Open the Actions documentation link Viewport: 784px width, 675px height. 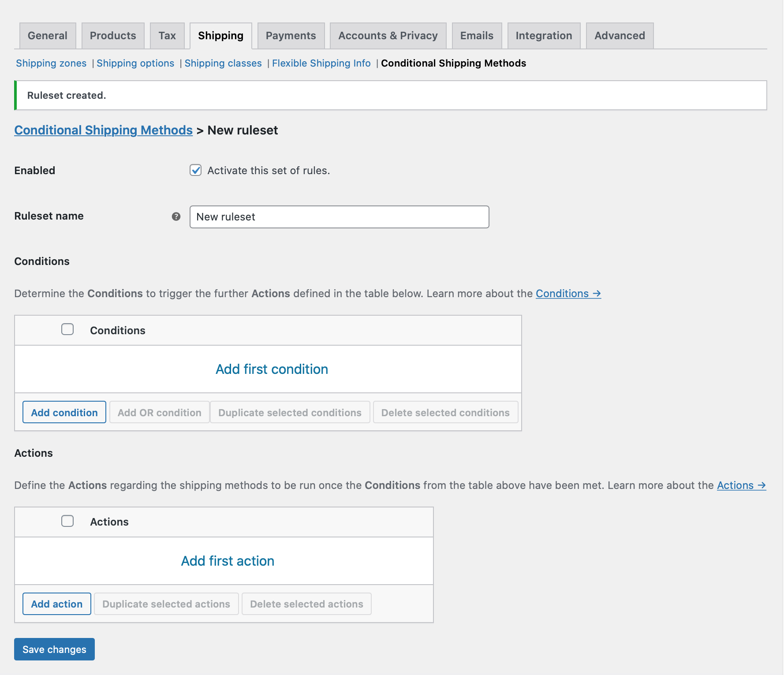point(741,485)
